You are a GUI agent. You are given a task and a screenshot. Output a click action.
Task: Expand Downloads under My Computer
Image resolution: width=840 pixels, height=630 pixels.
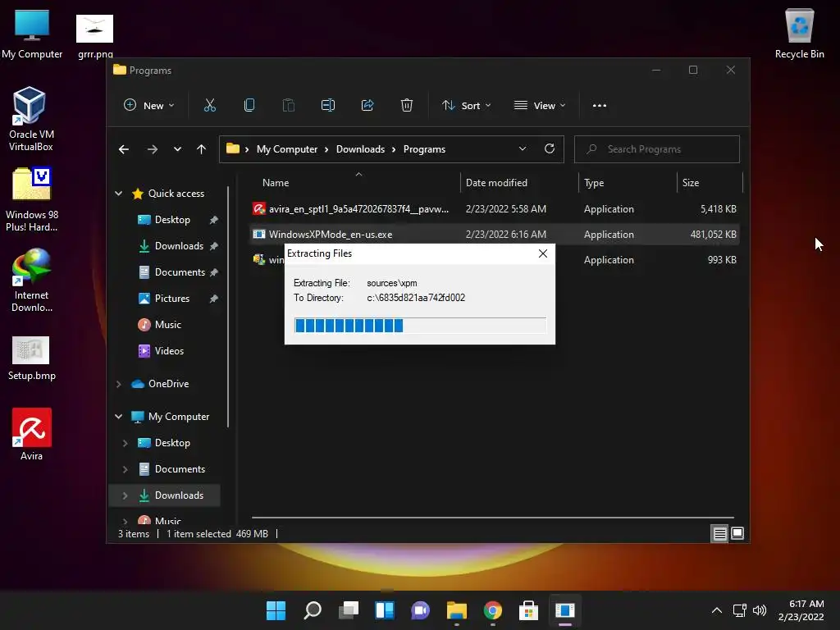coord(125,495)
